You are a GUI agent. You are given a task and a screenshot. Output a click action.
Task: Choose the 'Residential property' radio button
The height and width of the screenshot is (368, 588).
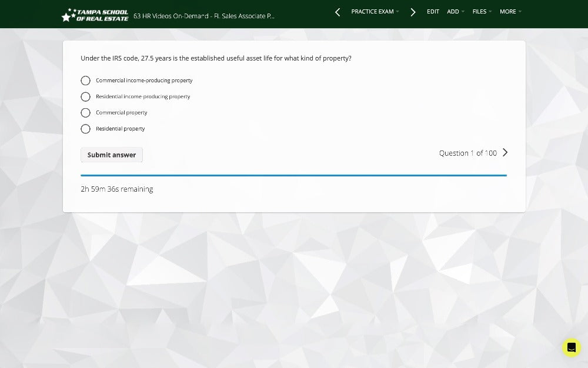click(x=86, y=129)
